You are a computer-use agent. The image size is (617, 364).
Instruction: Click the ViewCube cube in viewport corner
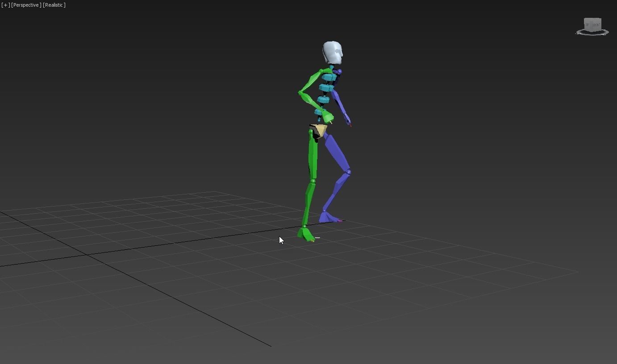point(592,24)
